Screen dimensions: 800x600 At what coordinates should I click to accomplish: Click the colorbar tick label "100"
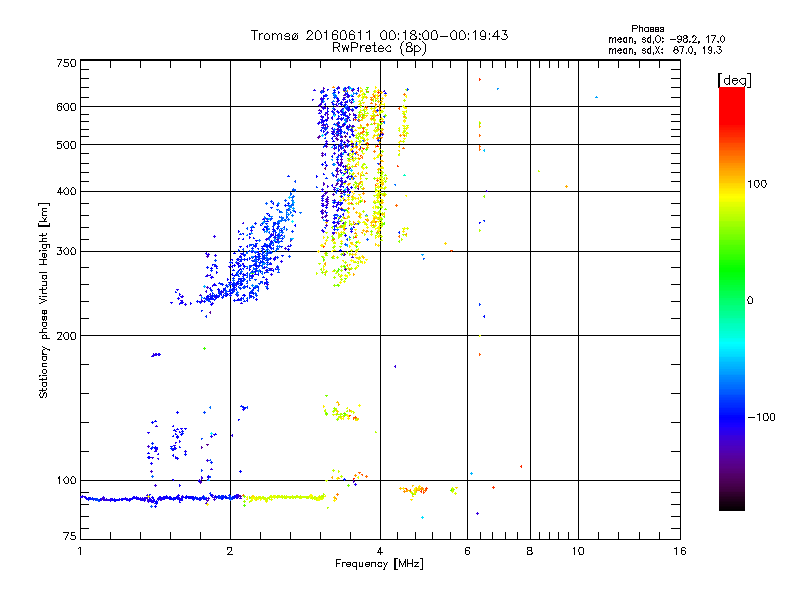757,184
